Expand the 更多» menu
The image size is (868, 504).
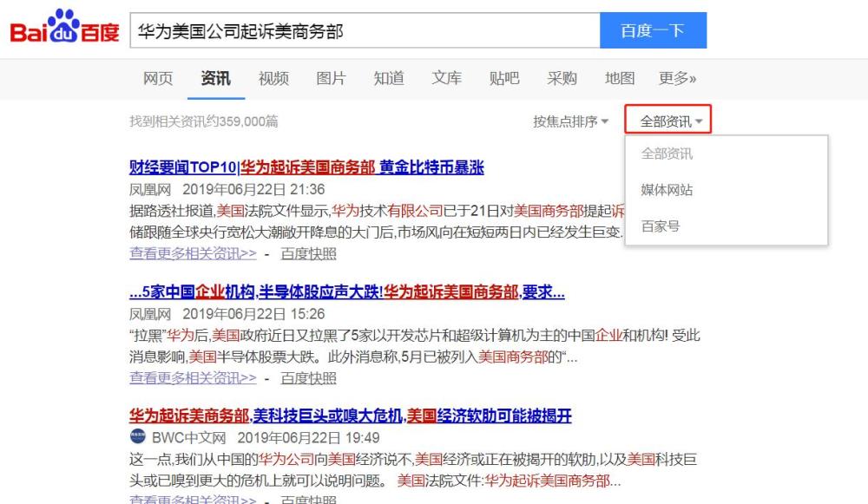point(677,78)
